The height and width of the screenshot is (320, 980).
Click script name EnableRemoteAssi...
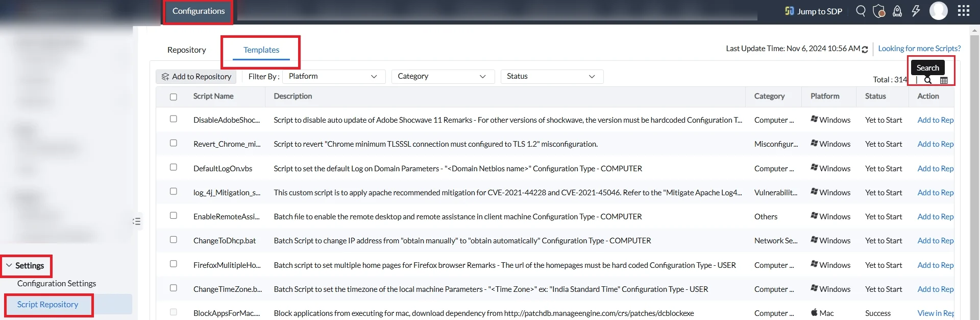click(x=227, y=216)
